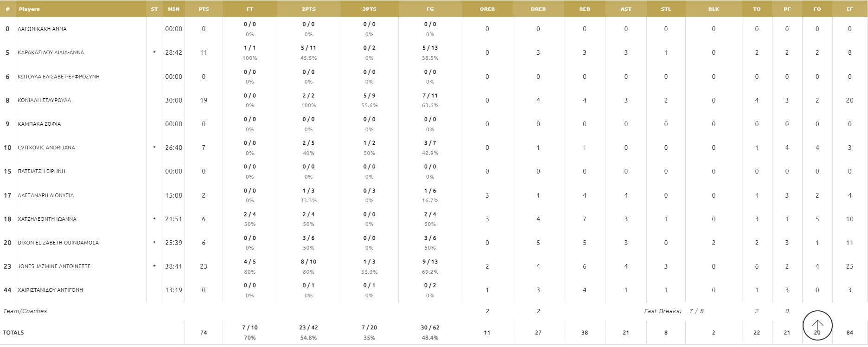This screenshot has width=868, height=347.
Task: Click the REB column header
Action: pos(584,9)
